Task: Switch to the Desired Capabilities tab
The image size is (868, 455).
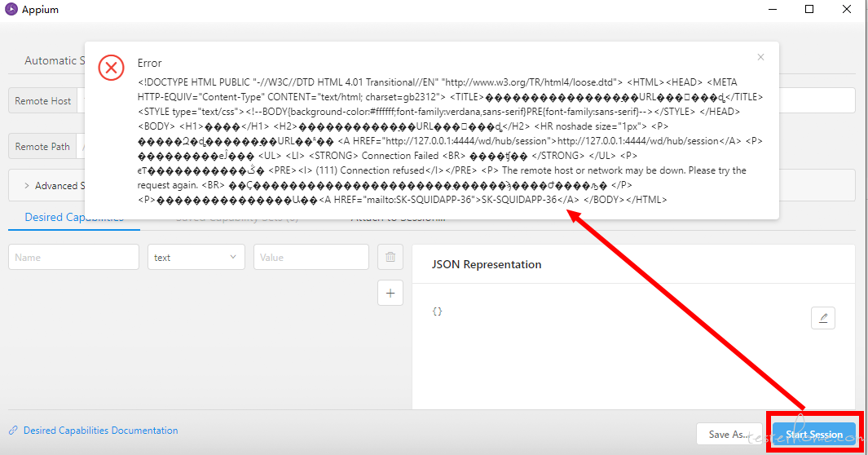Action: [x=74, y=217]
